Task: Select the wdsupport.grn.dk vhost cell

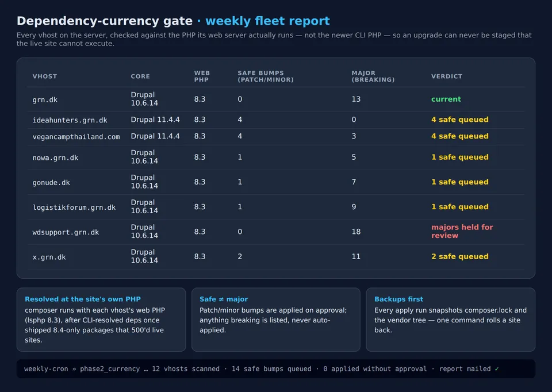Action: [x=66, y=232]
